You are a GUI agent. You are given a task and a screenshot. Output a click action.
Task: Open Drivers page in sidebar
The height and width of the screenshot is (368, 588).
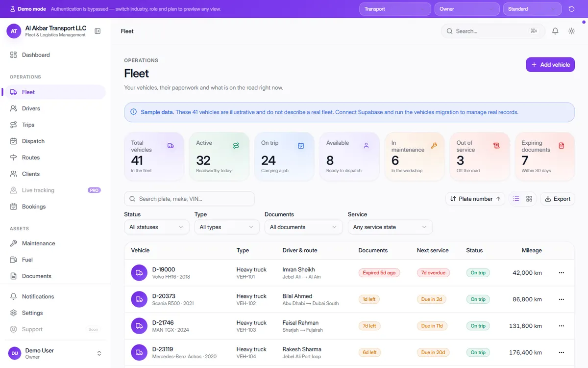click(55, 108)
